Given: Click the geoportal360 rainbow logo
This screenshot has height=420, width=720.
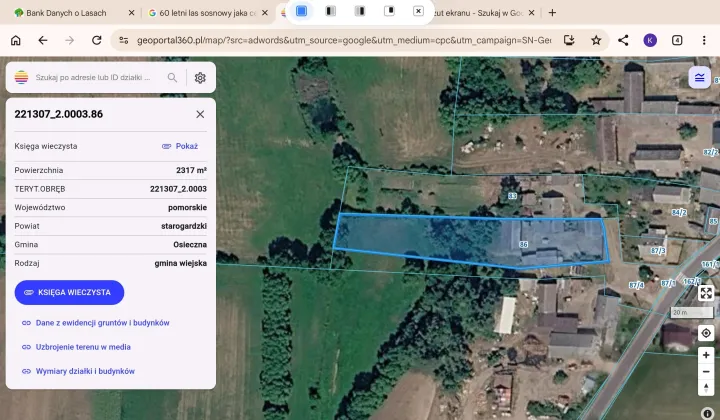Looking at the screenshot, I should [21, 78].
